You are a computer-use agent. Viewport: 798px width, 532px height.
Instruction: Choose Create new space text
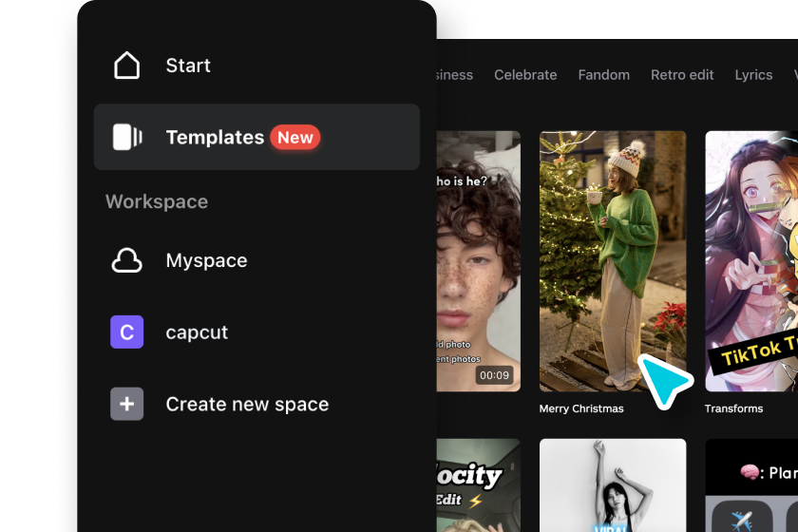click(247, 404)
